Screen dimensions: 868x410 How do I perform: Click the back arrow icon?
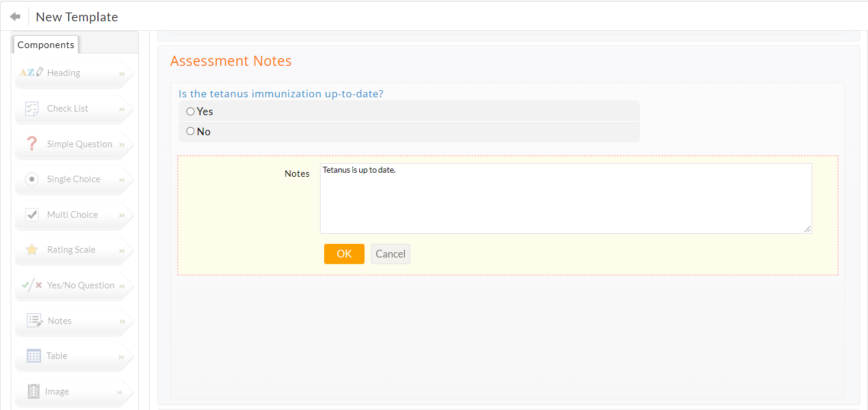point(15,17)
